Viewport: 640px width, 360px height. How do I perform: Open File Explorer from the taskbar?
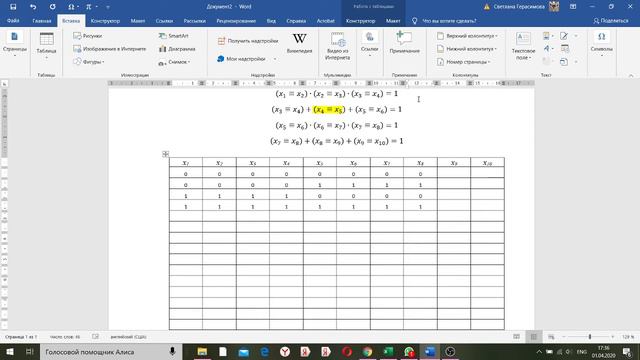[202, 351]
